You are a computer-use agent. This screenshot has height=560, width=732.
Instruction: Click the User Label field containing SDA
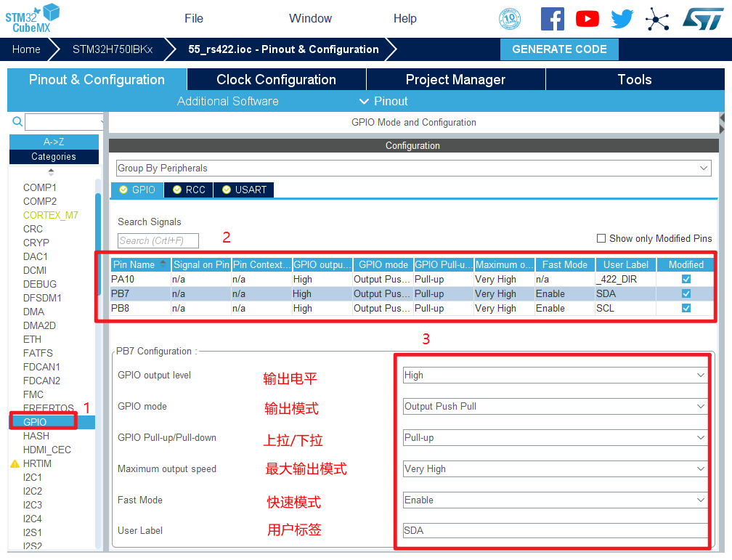[x=555, y=531]
